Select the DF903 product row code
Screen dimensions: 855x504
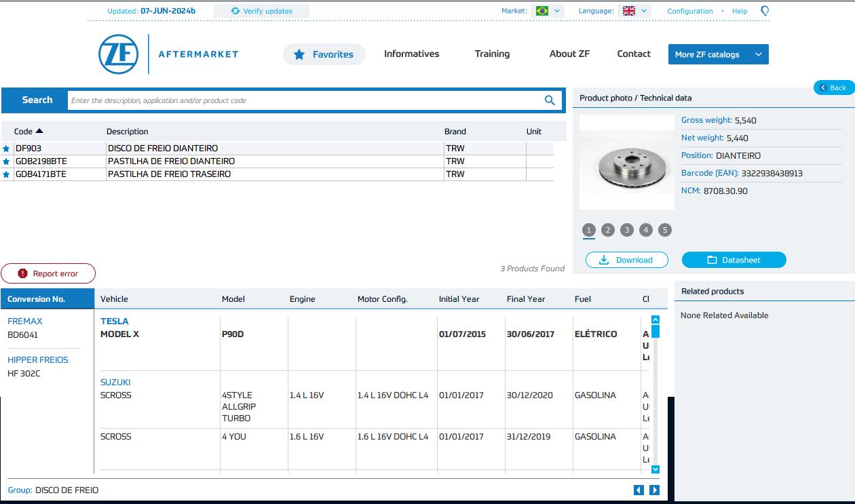tap(28, 149)
